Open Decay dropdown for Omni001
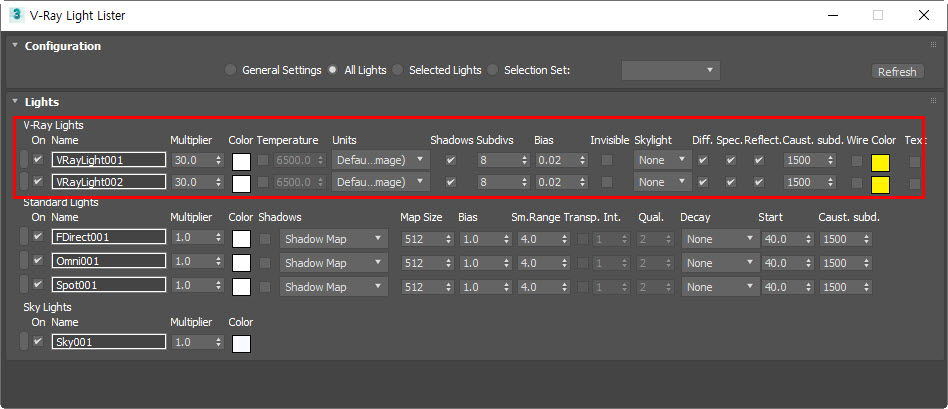This screenshot has width=948, height=409. coord(719,263)
